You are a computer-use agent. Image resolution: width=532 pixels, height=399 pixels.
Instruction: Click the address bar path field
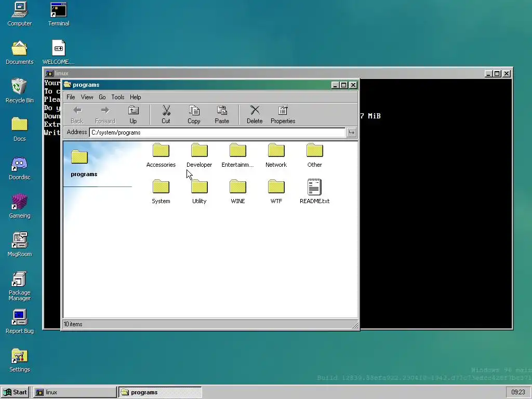point(218,132)
